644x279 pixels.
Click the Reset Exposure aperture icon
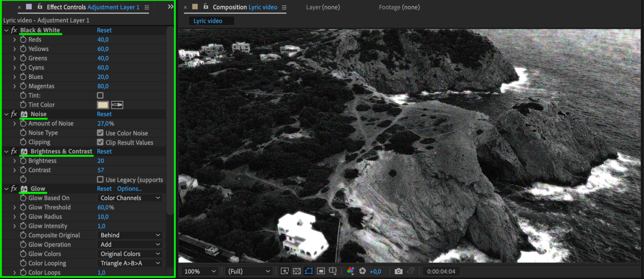coord(362,271)
